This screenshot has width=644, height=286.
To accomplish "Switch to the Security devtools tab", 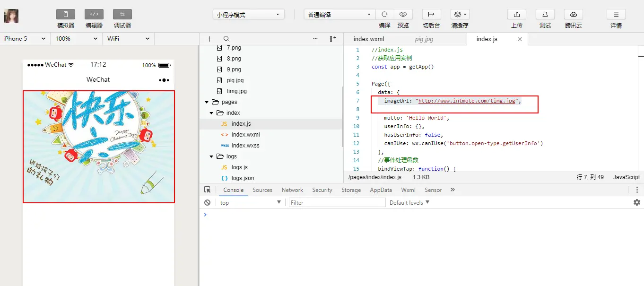I will [322, 190].
